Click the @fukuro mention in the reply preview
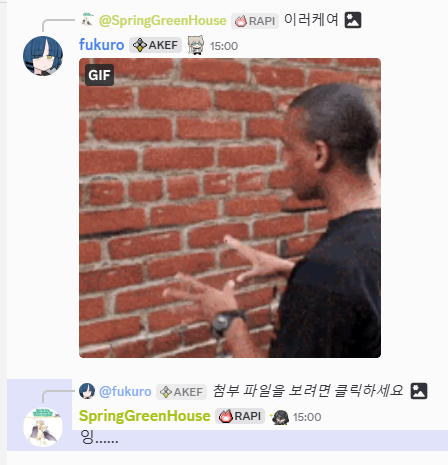 point(125,391)
